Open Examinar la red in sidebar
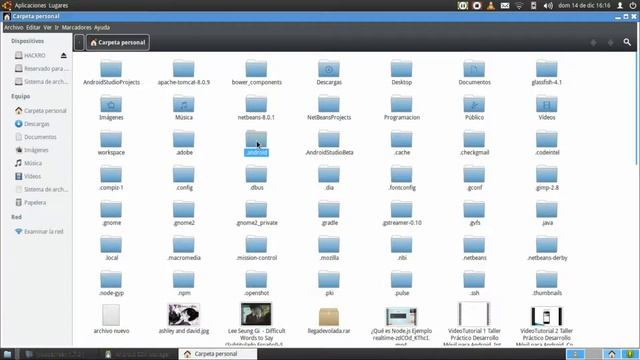 point(39,231)
